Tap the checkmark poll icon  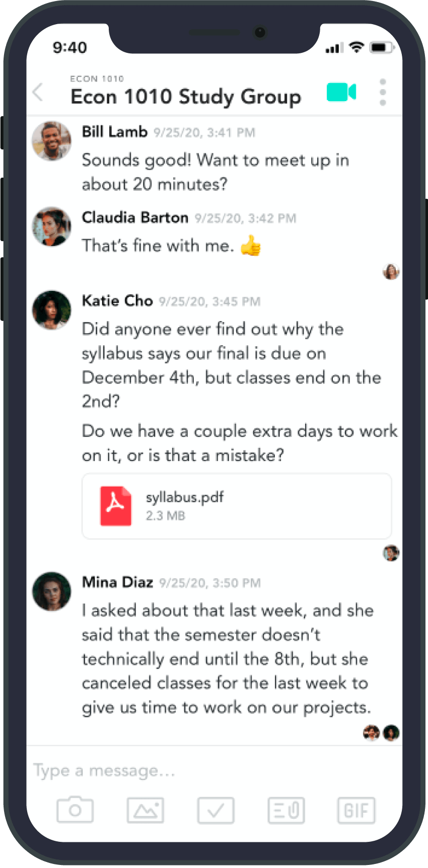[216, 810]
